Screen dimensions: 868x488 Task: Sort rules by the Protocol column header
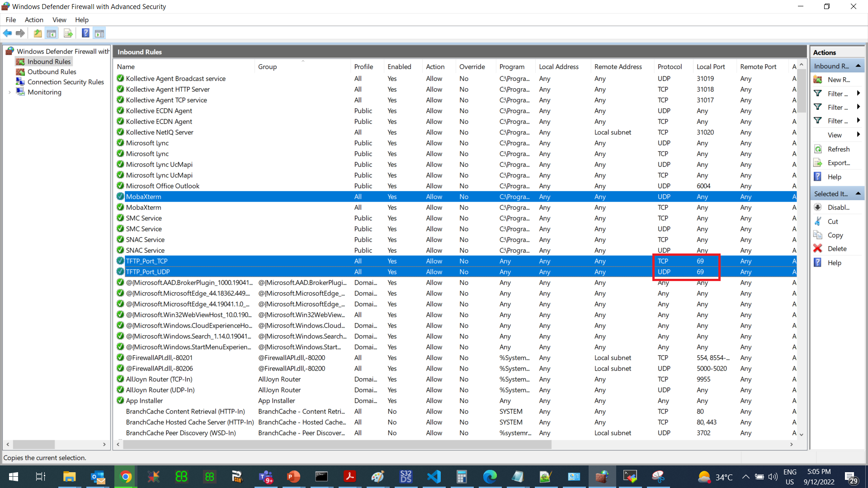pos(673,66)
